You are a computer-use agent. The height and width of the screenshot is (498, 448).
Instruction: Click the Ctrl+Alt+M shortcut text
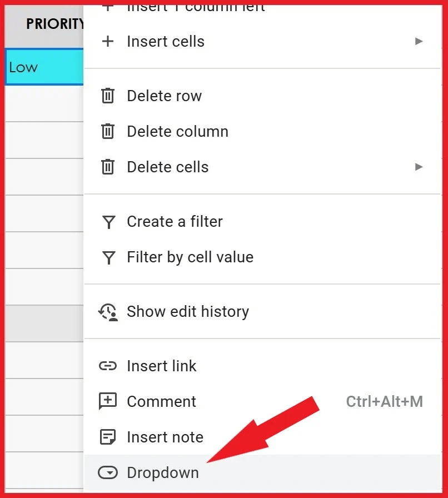(384, 401)
